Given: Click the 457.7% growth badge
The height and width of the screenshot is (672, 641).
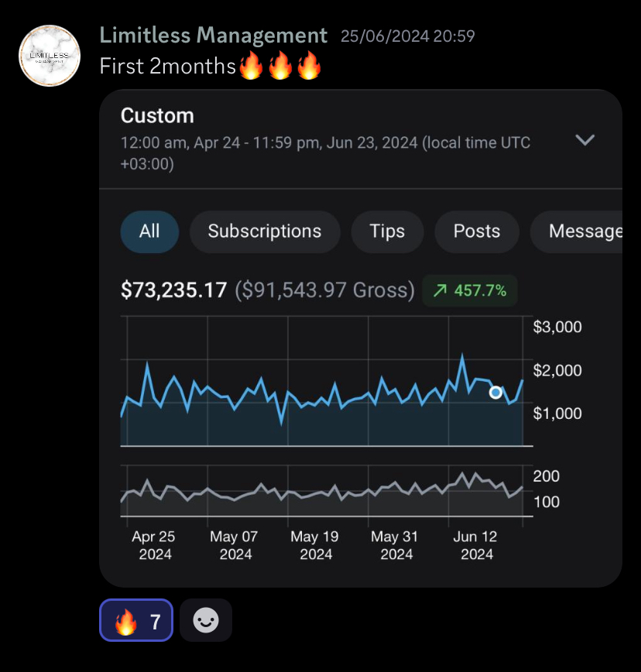Looking at the screenshot, I should pos(470,290).
